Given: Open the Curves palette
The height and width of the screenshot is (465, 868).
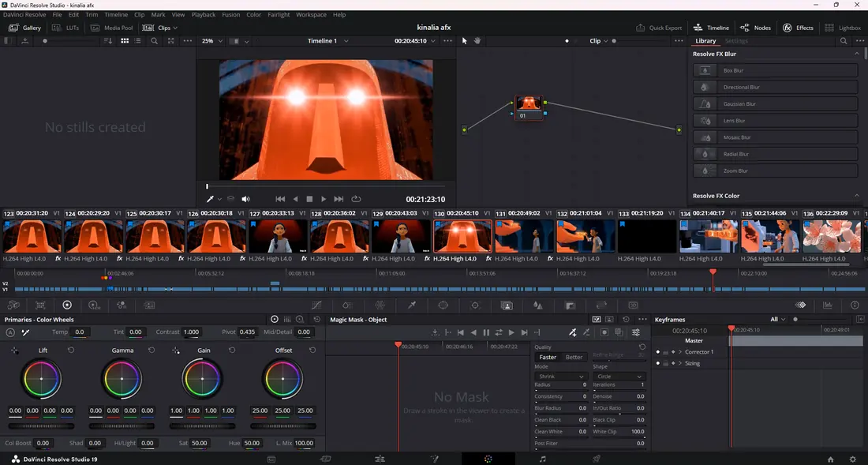Looking at the screenshot, I should point(316,305).
